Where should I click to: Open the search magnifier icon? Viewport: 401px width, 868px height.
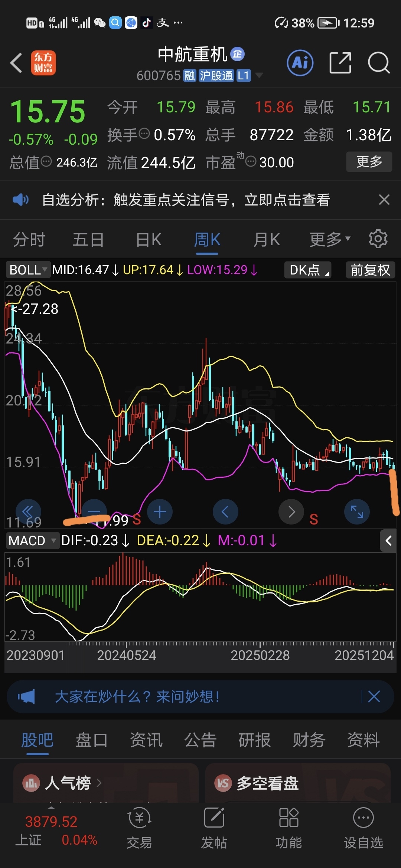tap(379, 63)
